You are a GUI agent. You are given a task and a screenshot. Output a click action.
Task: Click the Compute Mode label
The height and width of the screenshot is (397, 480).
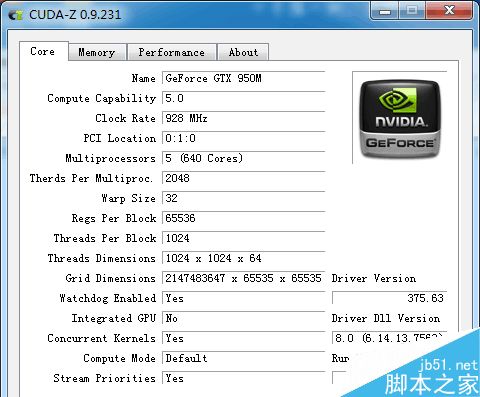pos(120,359)
